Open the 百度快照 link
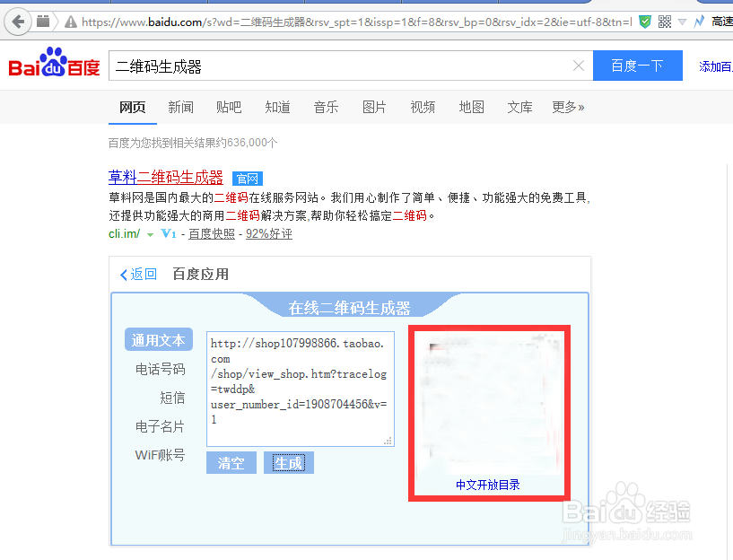 (212, 233)
